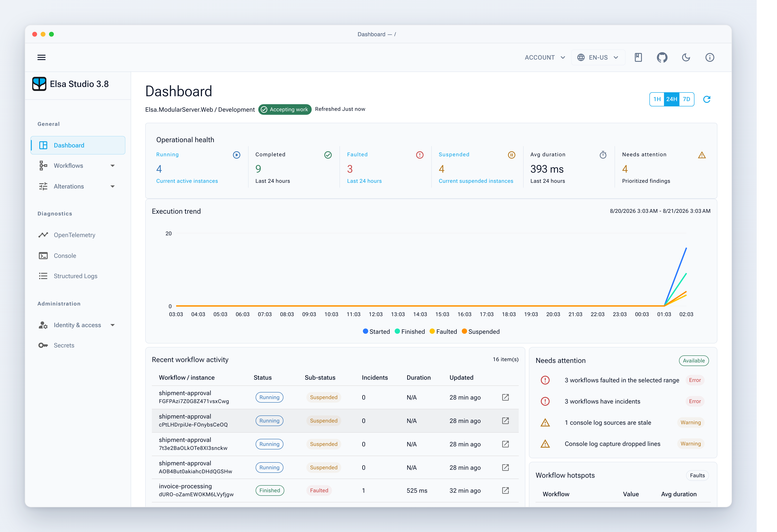Select the 7D time range
The height and width of the screenshot is (532, 777).
[686, 99]
